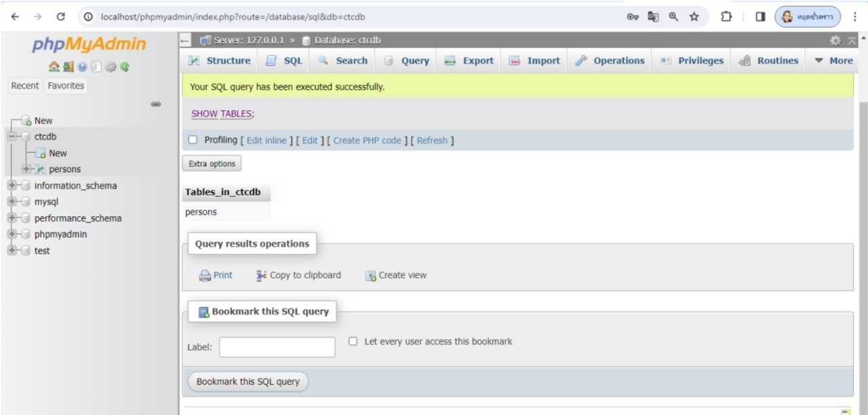The height and width of the screenshot is (415, 868).
Task: Expand the persons table node
Action: (x=26, y=169)
